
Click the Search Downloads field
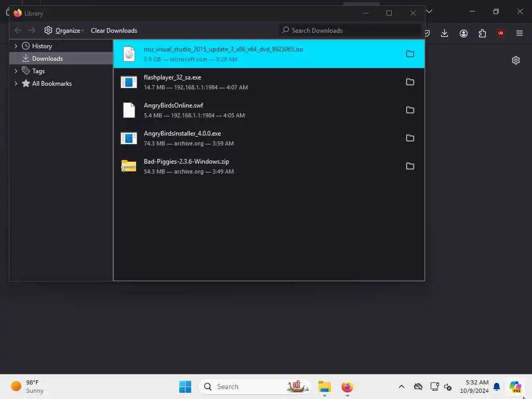[x=350, y=31]
